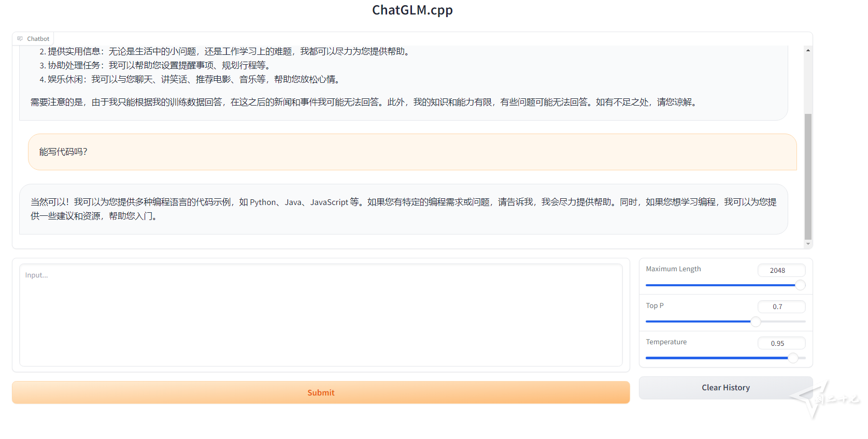Screen dimensions: 868x439
Task: Click the list item '2. 提供实用信息'
Action: [225, 51]
